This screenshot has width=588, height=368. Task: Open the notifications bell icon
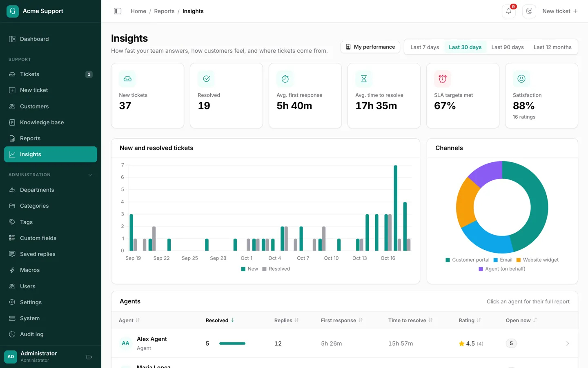(x=508, y=11)
